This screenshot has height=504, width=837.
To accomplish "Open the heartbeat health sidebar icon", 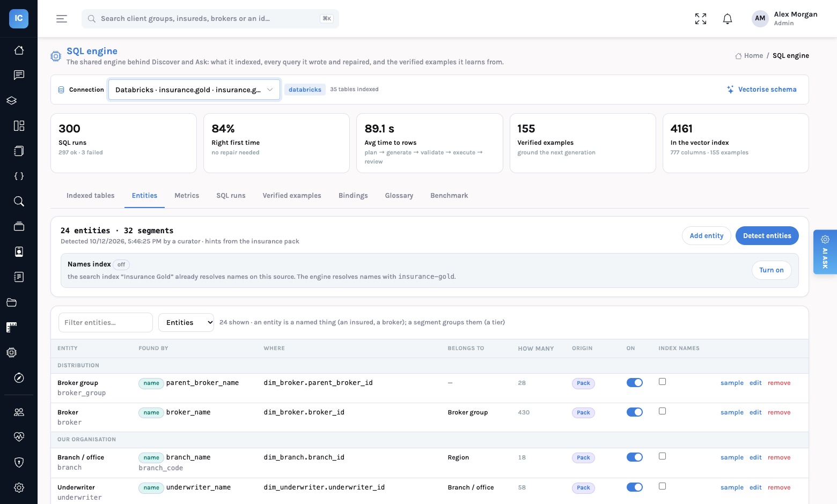I will [19, 437].
